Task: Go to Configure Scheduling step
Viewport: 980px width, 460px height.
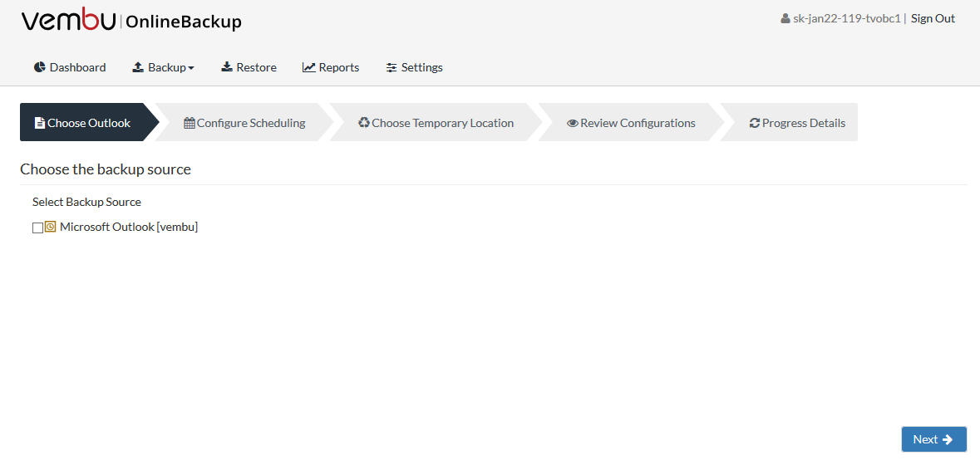Action: coord(244,122)
